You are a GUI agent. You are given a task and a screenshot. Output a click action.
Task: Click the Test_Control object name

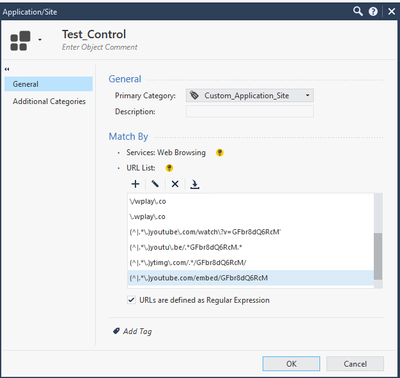[x=94, y=34]
